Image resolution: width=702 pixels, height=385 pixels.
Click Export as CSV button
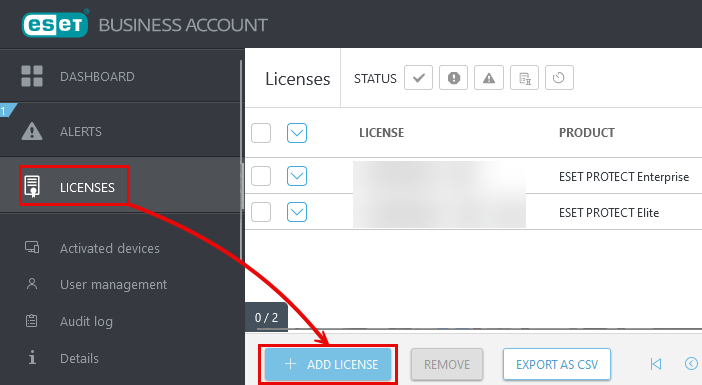click(x=556, y=364)
